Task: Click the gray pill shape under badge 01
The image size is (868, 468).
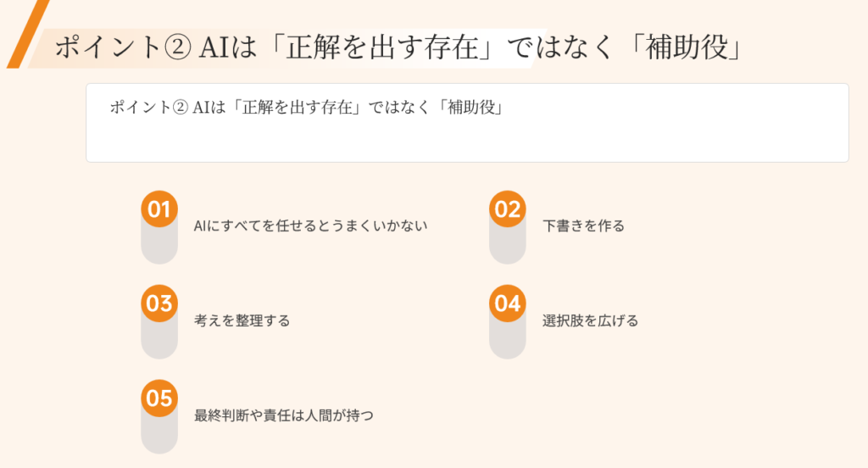Action: click(159, 247)
